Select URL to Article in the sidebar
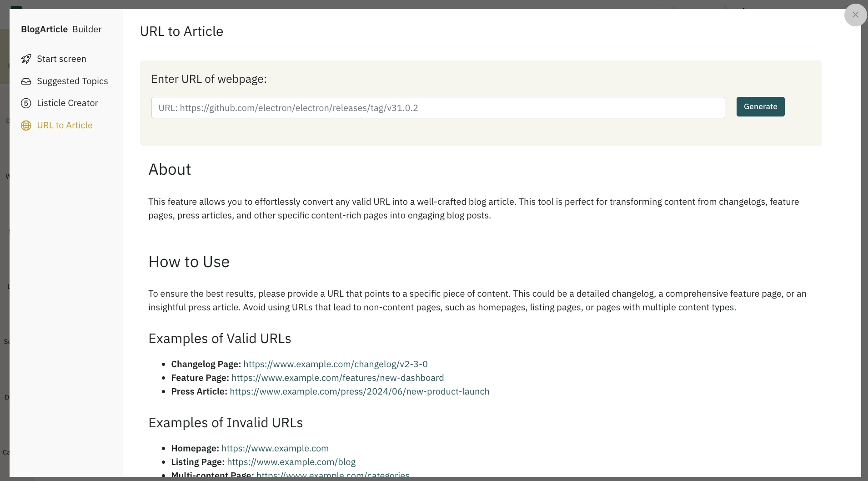The width and height of the screenshot is (868, 481). tap(65, 125)
